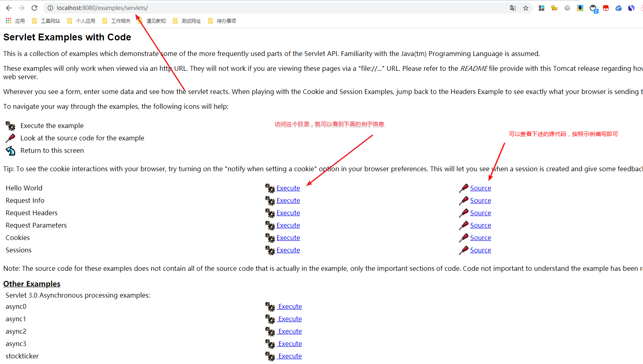The image size is (643, 364).
Task: Click the screwdriver icon in the Hello World row
Action: (x=464, y=188)
